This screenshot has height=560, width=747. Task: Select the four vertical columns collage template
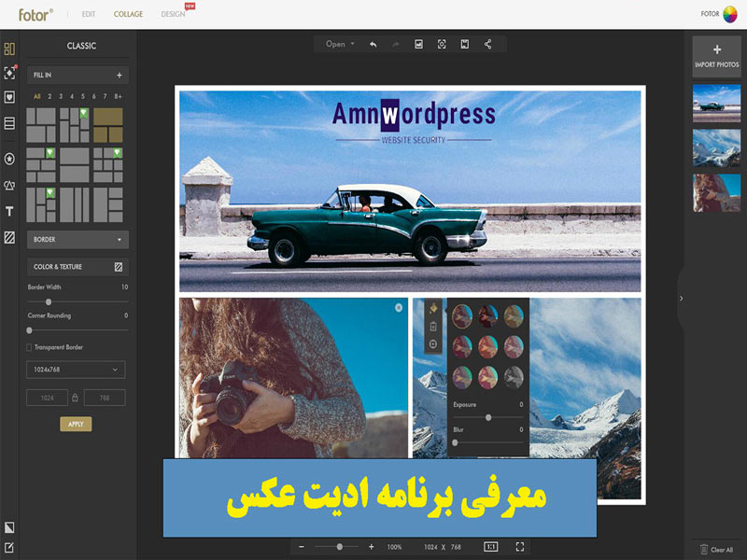(x=75, y=204)
